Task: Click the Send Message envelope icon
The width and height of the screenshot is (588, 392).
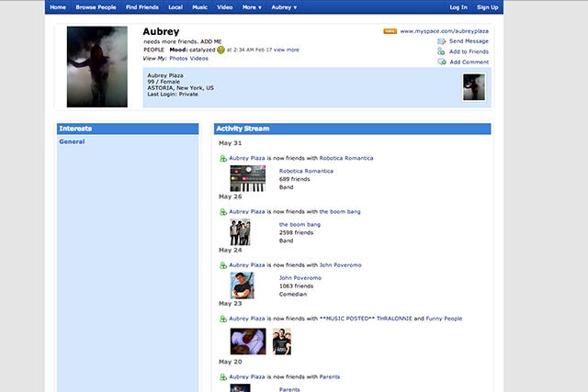Action: 441,41
